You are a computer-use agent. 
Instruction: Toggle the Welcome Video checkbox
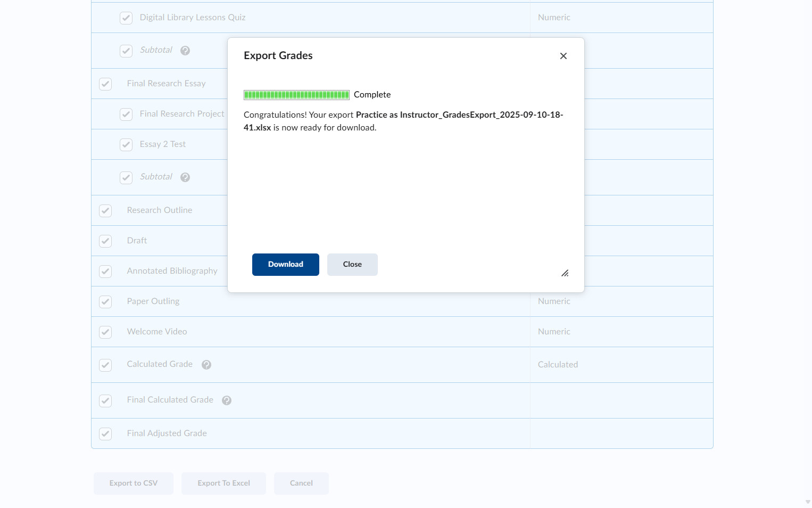(105, 332)
